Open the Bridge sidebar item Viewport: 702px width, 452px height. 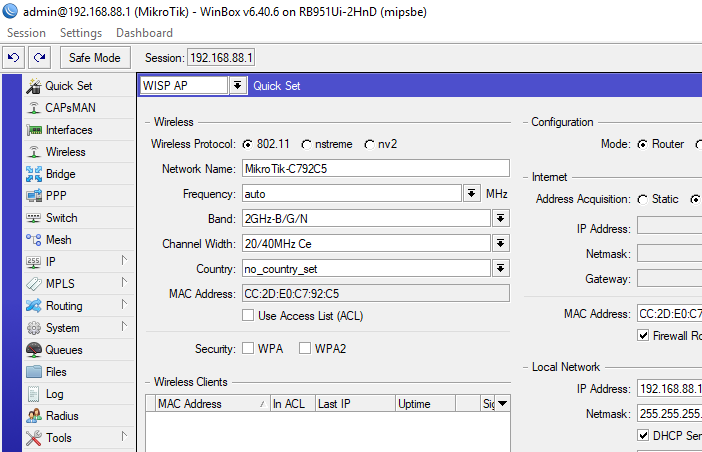click(x=60, y=174)
